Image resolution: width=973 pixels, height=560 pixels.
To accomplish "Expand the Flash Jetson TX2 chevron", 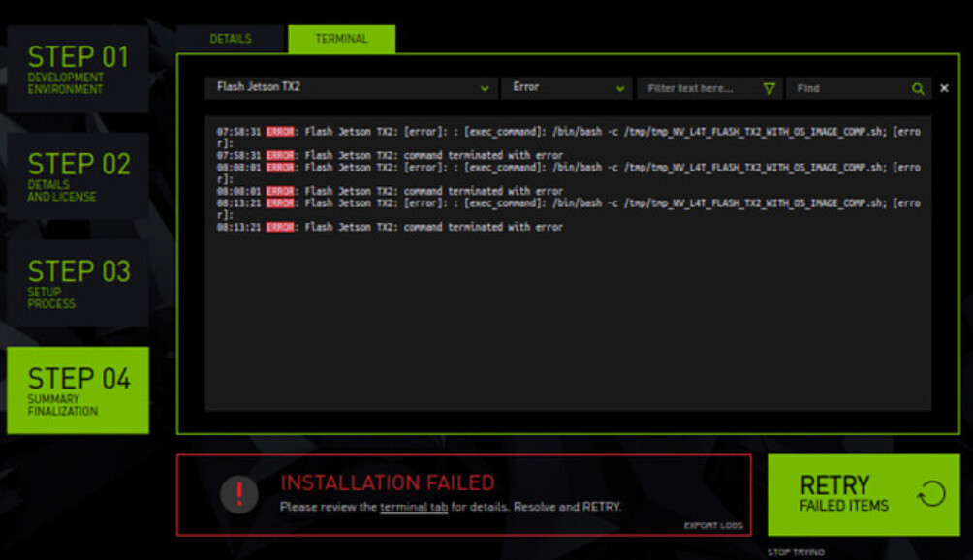I will [x=485, y=87].
